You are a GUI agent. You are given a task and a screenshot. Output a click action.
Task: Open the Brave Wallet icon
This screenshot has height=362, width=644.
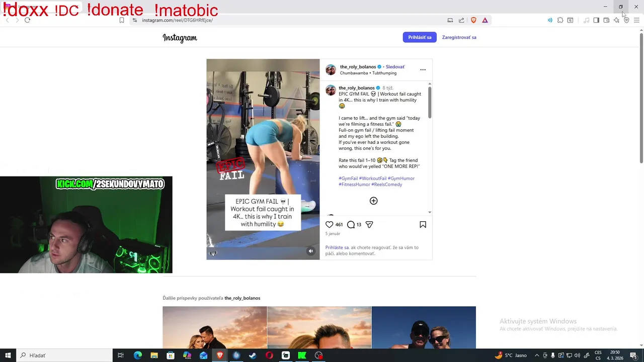pos(606,20)
